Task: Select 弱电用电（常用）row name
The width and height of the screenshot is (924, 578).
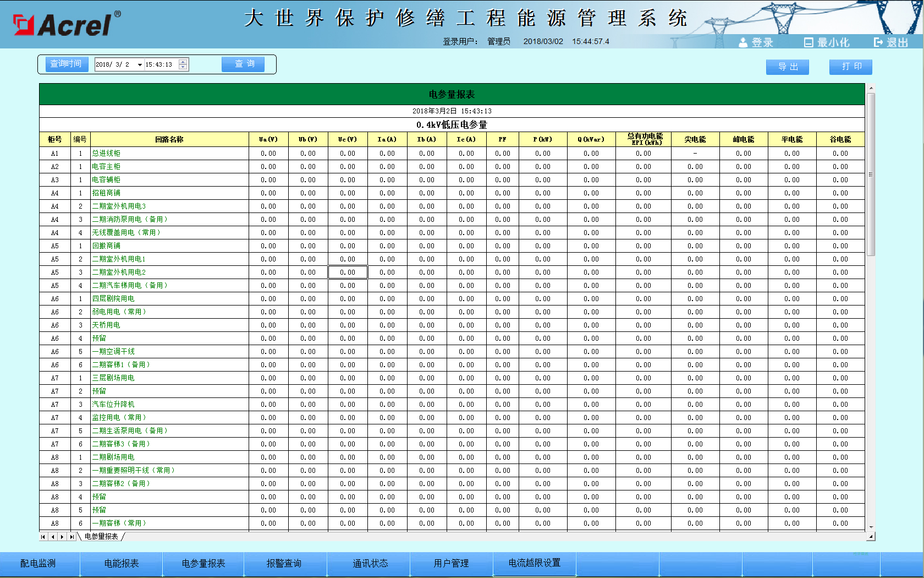Action: click(x=119, y=312)
